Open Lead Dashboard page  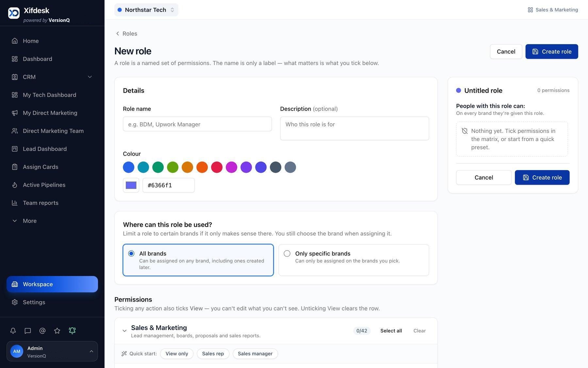tap(52, 149)
